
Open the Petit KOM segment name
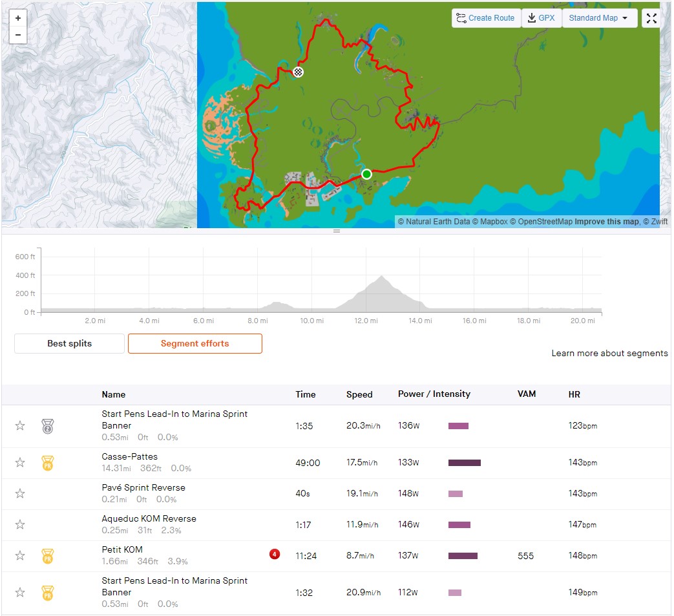(122, 549)
